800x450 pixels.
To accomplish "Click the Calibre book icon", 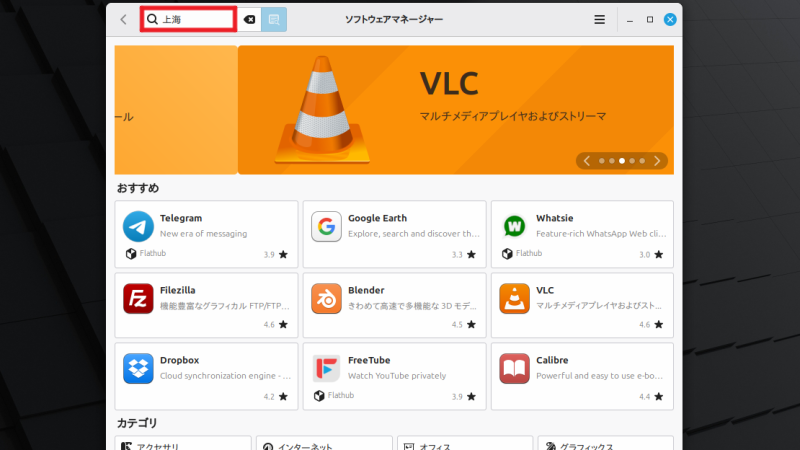I will tap(514, 368).
